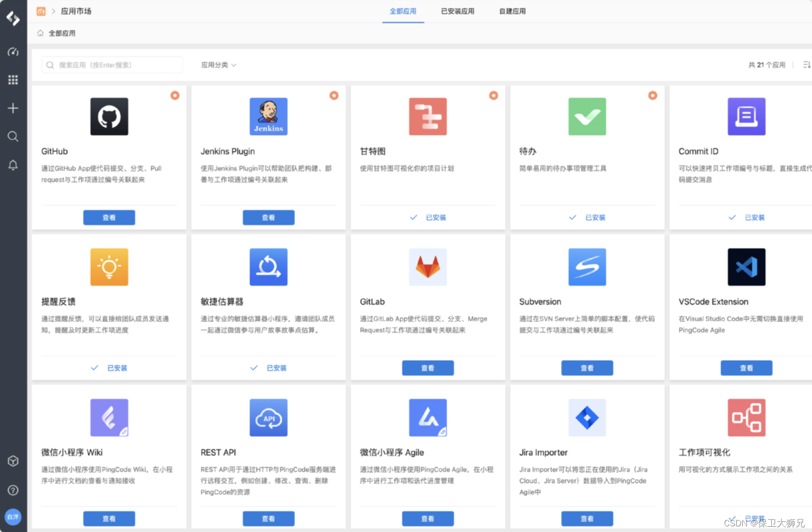Viewport: 812px width, 532px height.
Task: Click the Commit ID app icon
Action: [747, 116]
